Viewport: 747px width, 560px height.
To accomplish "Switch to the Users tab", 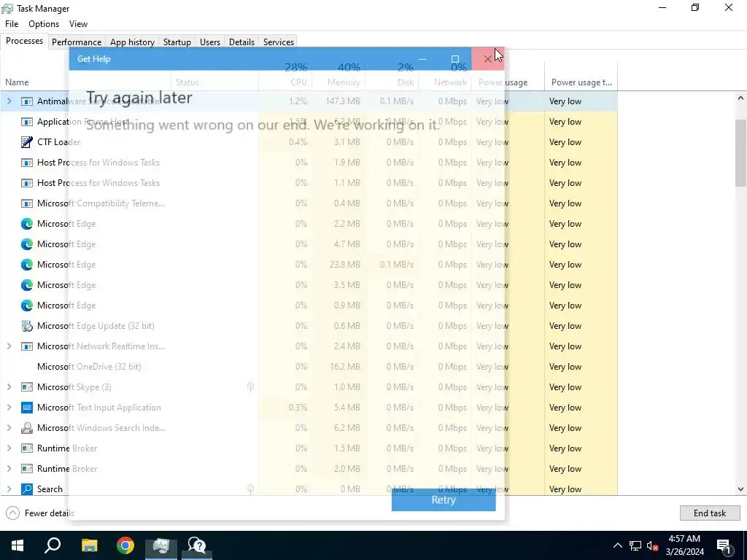I will (210, 42).
